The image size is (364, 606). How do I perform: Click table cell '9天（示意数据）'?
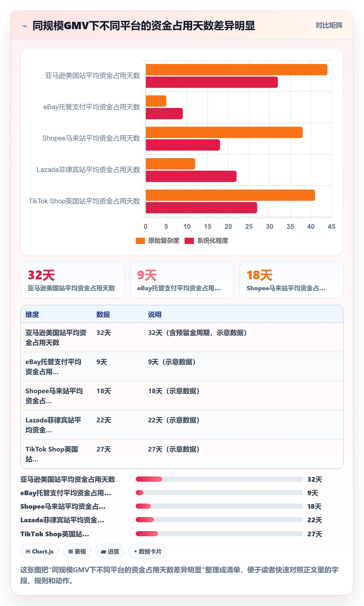click(x=172, y=362)
